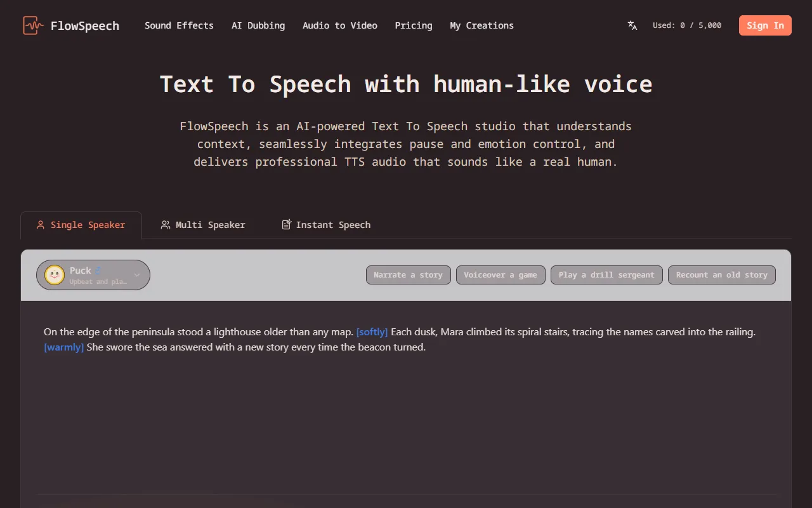Image resolution: width=812 pixels, height=508 pixels.
Task: Expand the Puck voice dropdown chevron
Action: 137,275
